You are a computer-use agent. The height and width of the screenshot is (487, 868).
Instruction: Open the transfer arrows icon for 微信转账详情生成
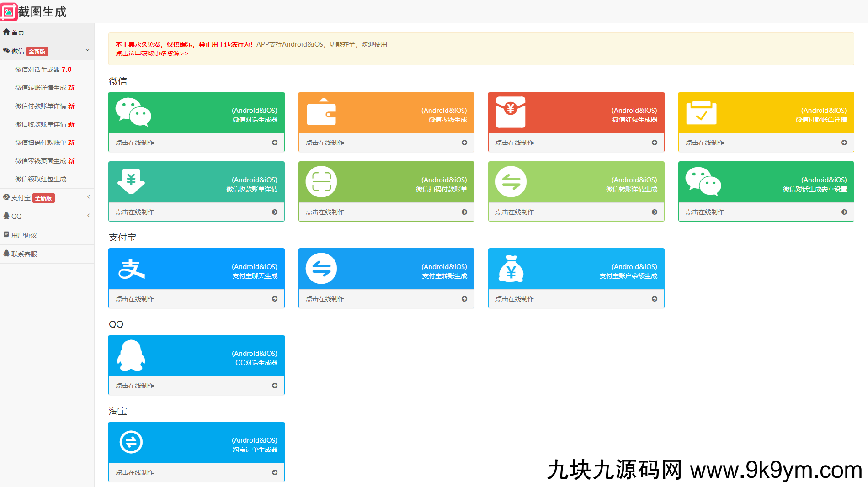511,181
